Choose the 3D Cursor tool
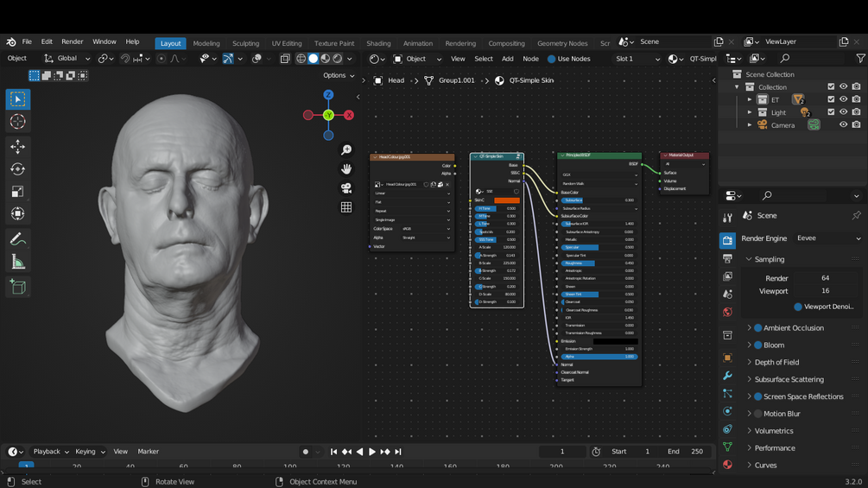This screenshot has height=488, width=868. click(18, 123)
